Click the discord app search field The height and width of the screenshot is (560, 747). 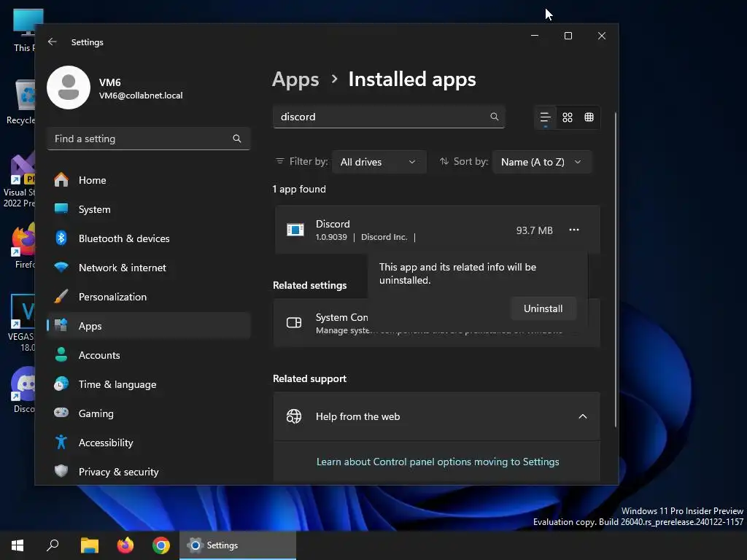coord(389,117)
